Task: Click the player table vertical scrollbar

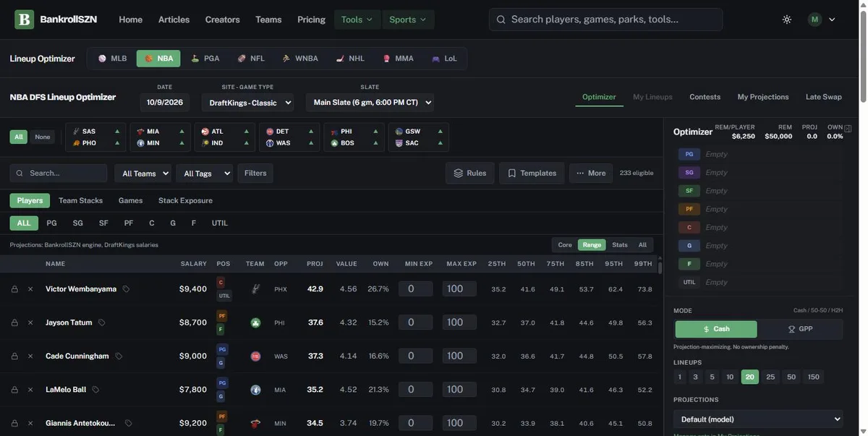Action: coord(659,268)
